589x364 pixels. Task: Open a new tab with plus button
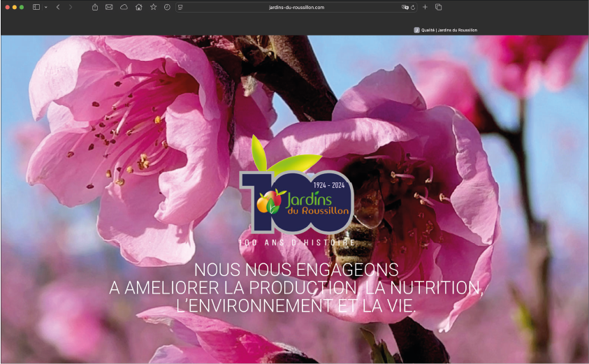point(425,7)
